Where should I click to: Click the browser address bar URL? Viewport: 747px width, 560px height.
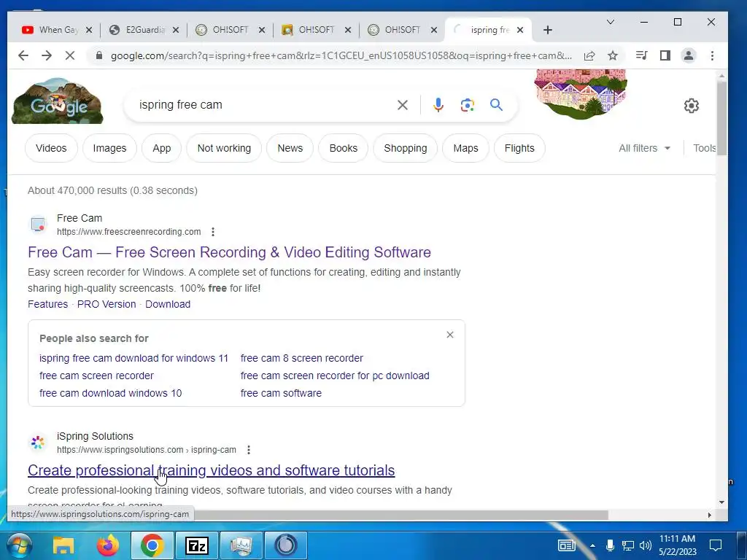(341, 55)
